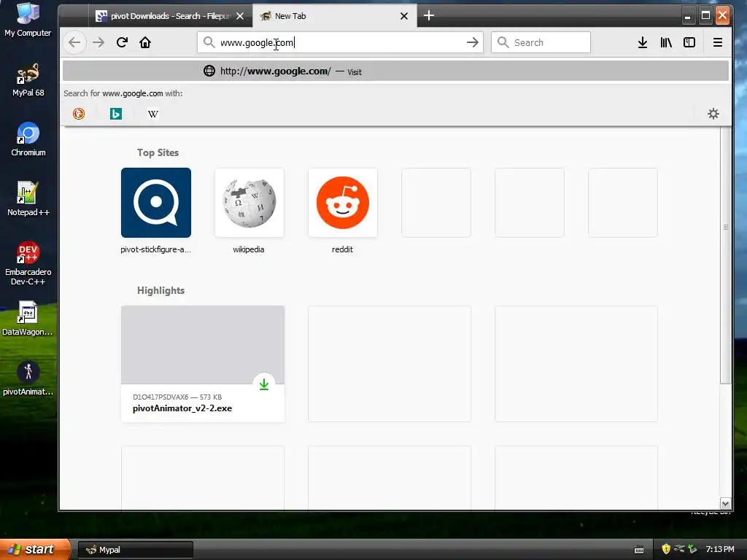Click the security shield tray icon

coord(665,549)
